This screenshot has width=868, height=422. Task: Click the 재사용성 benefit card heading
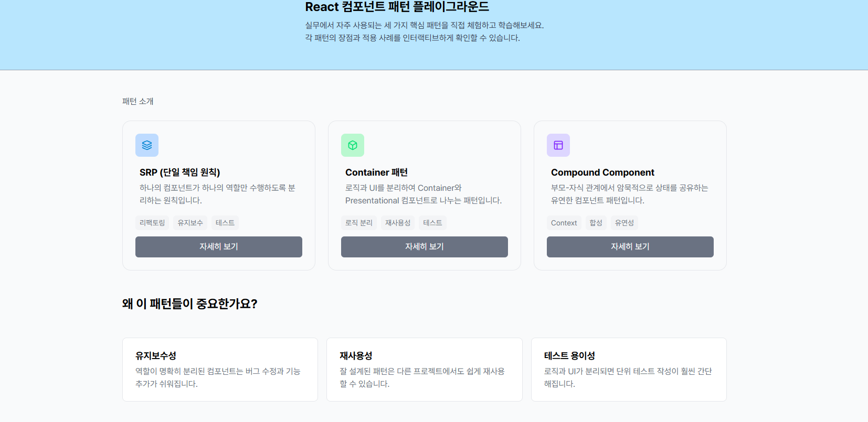pos(356,355)
